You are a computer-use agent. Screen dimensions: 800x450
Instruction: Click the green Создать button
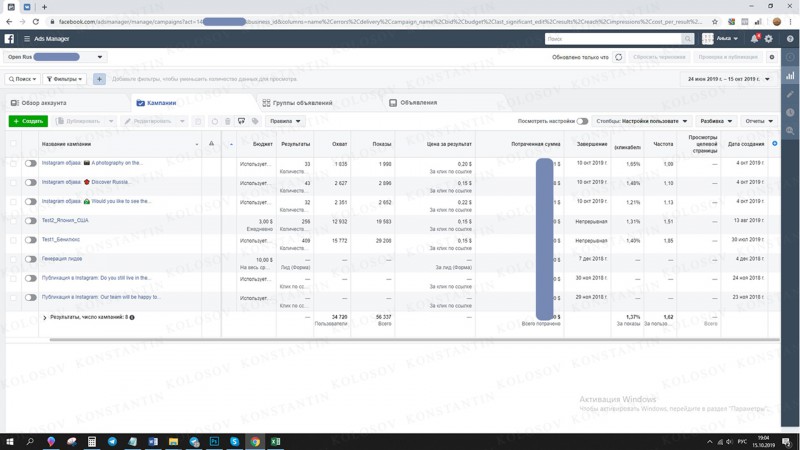28,121
